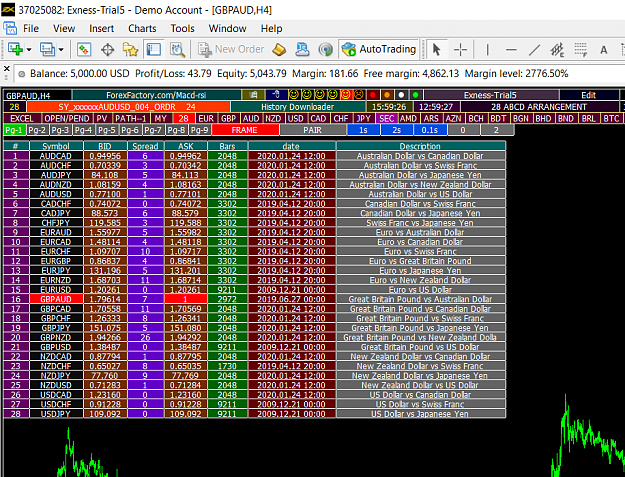Select the Vertical Line drawing tool
The image size is (625, 477).
[487, 49]
